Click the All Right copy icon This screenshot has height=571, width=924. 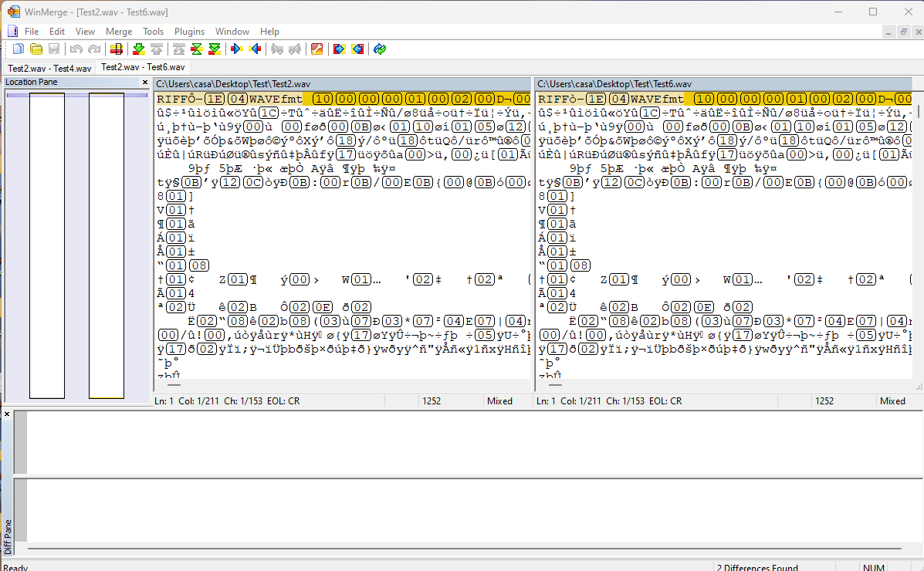(x=340, y=49)
